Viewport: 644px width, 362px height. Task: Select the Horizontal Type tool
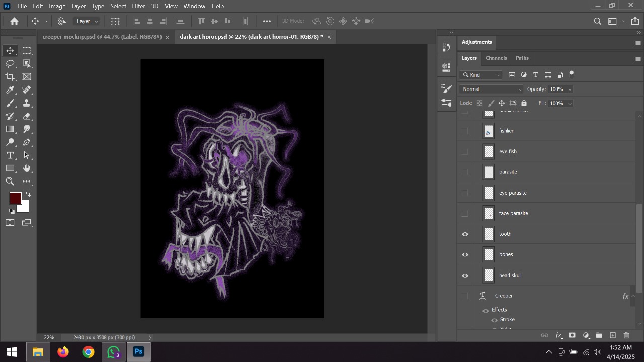(10, 155)
